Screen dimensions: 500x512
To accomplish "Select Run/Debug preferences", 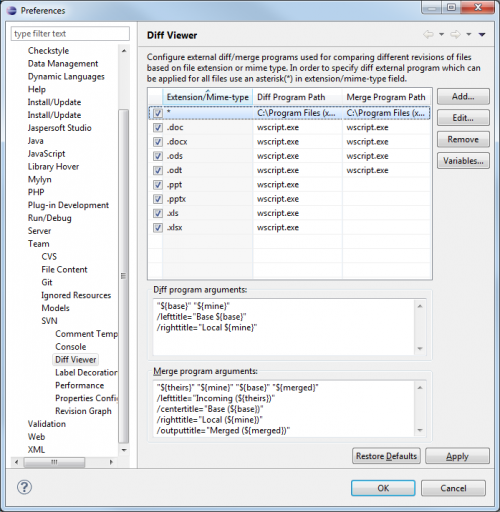I will click(x=50, y=218).
